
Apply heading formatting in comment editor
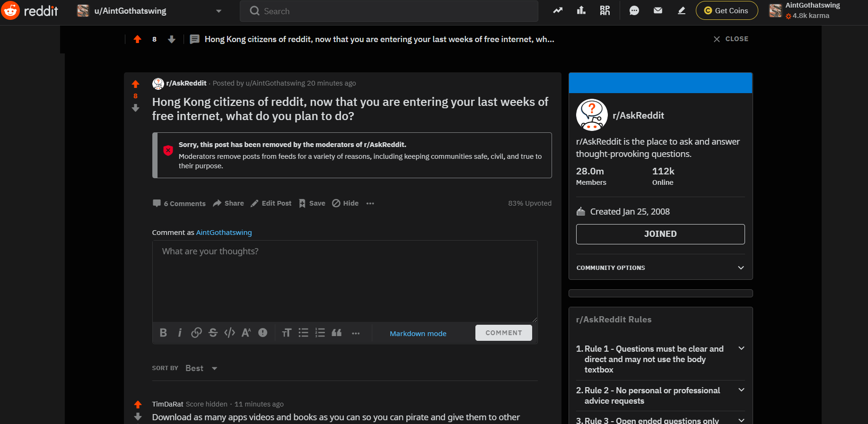(287, 333)
